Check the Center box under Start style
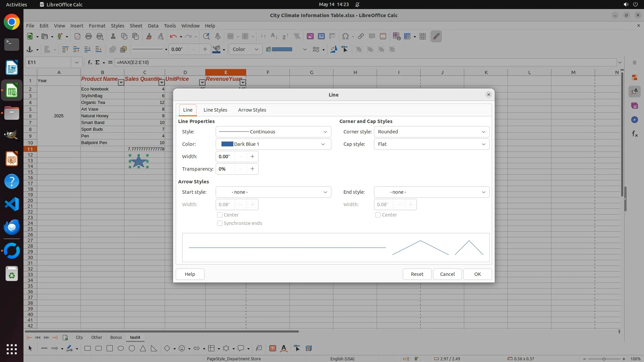This screenshot has width=644, height=362. [220, 215]
